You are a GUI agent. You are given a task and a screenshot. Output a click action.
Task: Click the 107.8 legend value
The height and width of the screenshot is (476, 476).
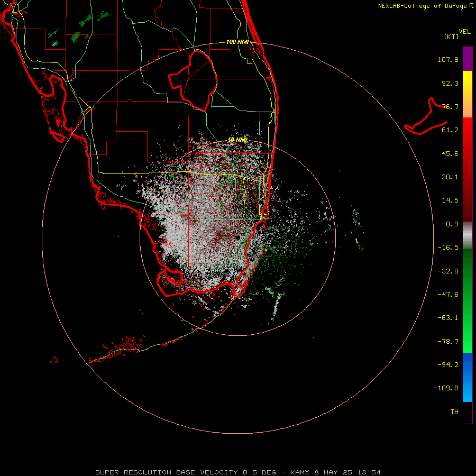point(448,59)
